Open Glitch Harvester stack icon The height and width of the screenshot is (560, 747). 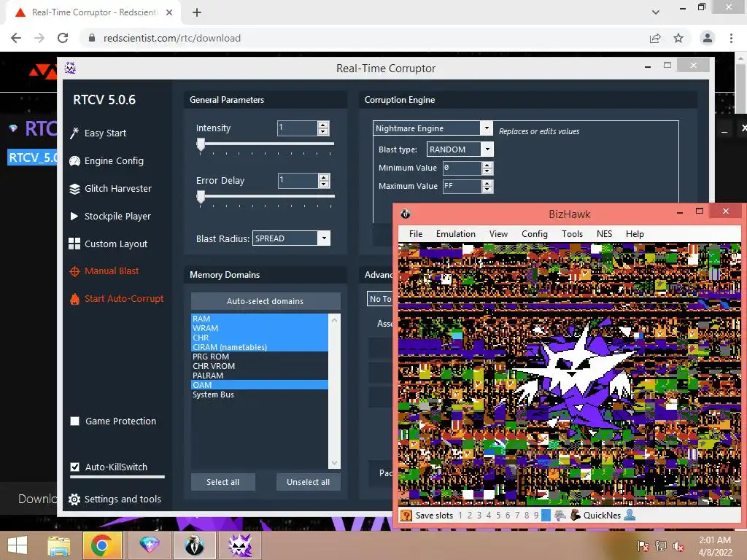tap(74, 189)
